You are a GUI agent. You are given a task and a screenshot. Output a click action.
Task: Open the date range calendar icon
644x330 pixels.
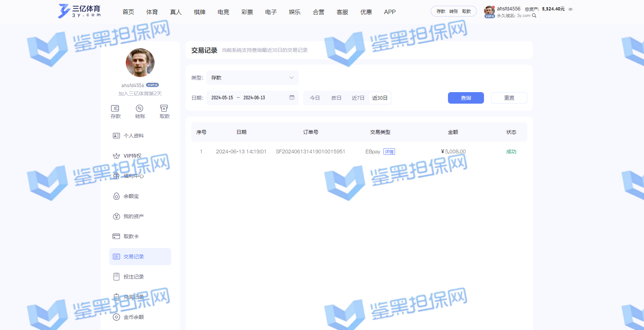pos(292,98)
